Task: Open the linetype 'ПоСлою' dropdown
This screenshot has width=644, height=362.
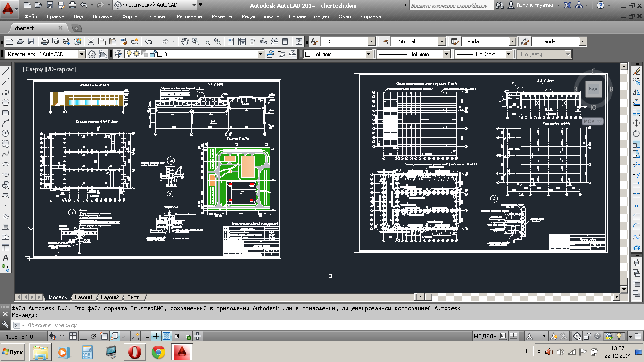Action: click(x=447, y=54)
